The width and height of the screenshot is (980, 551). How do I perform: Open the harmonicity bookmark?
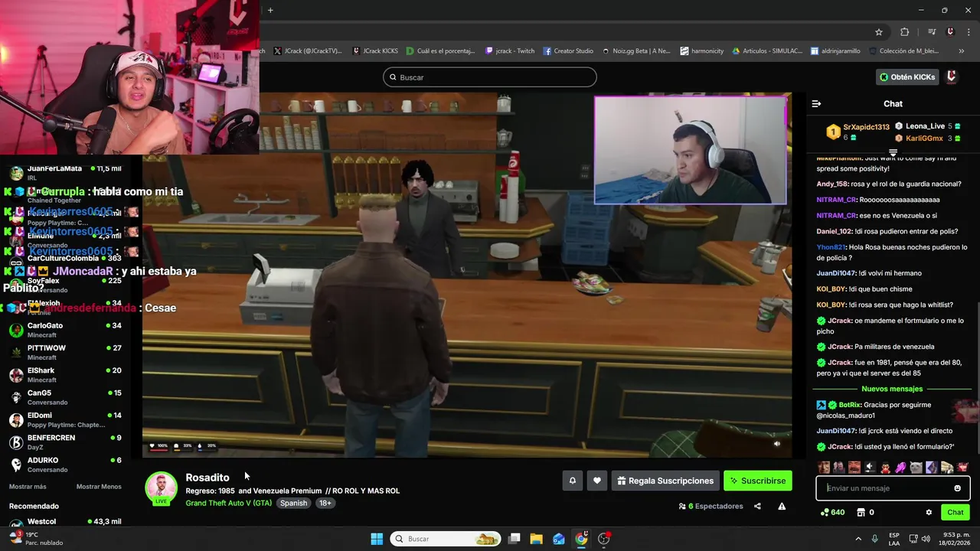(x=701, y=51)
